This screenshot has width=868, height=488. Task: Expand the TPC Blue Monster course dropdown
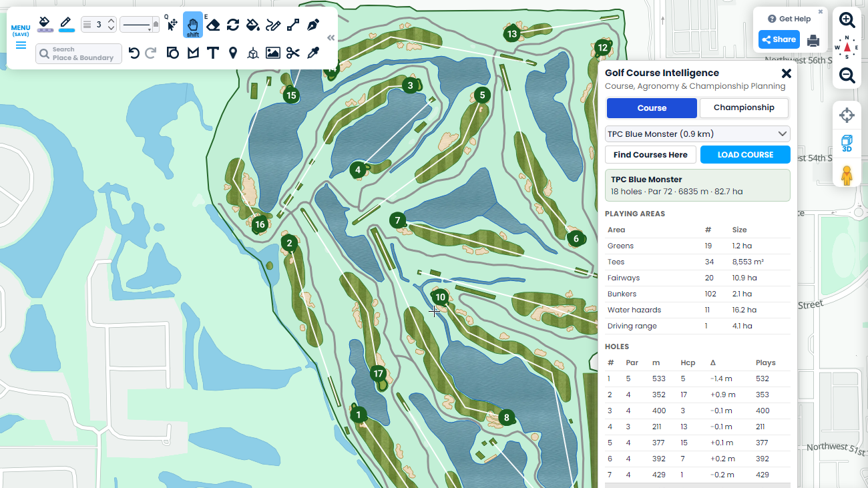pyautogui.click(x=698, y=134)
